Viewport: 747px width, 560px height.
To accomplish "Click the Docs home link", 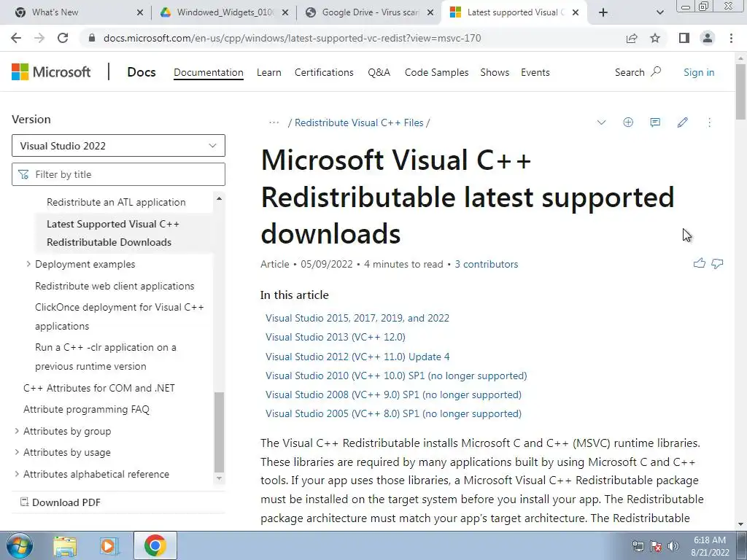I will point(142,72).
